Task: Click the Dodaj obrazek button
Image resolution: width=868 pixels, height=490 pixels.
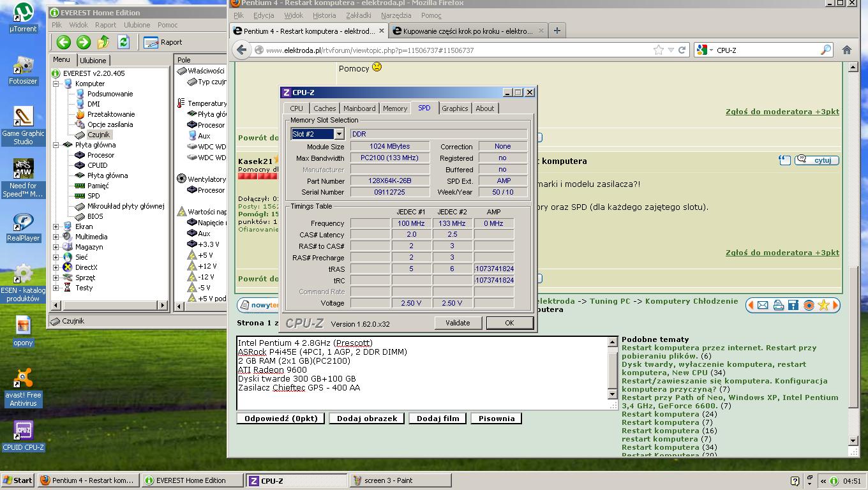Action: [367, 419]
